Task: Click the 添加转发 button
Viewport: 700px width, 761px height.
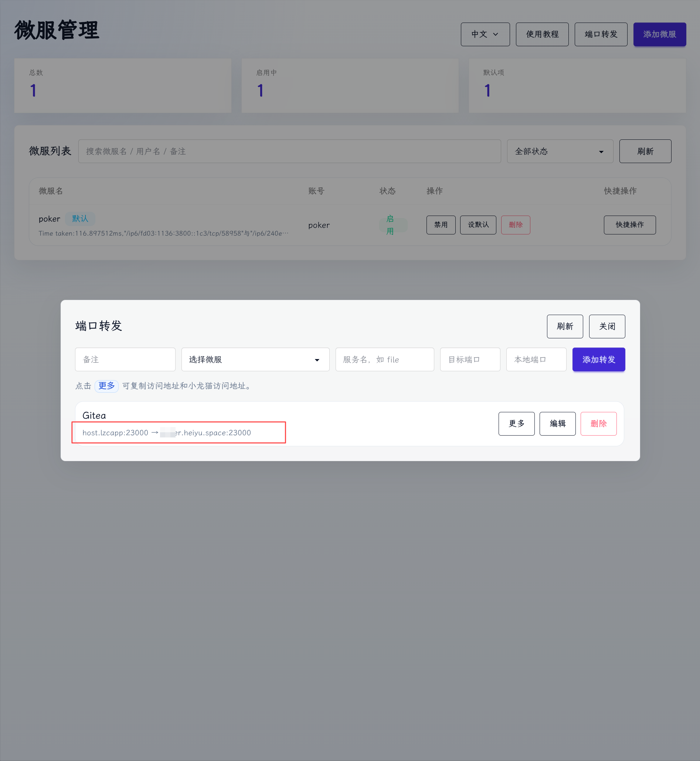Action: click(x=598, y=359)
